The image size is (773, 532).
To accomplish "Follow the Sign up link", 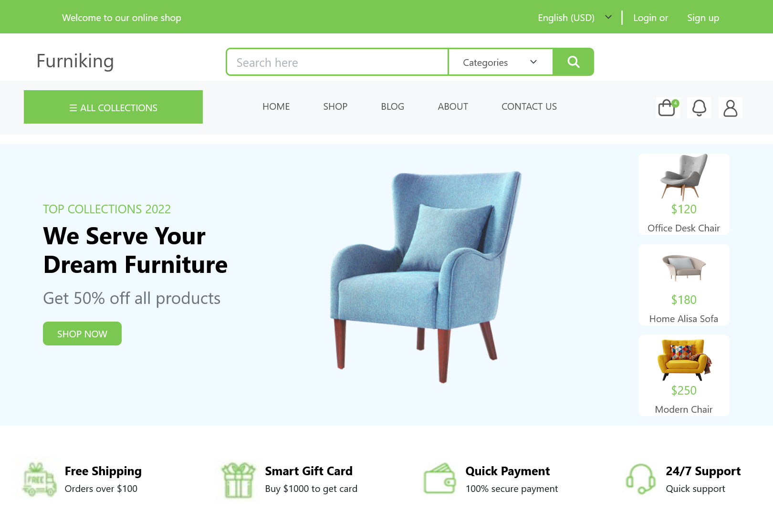I will (703, 18).
